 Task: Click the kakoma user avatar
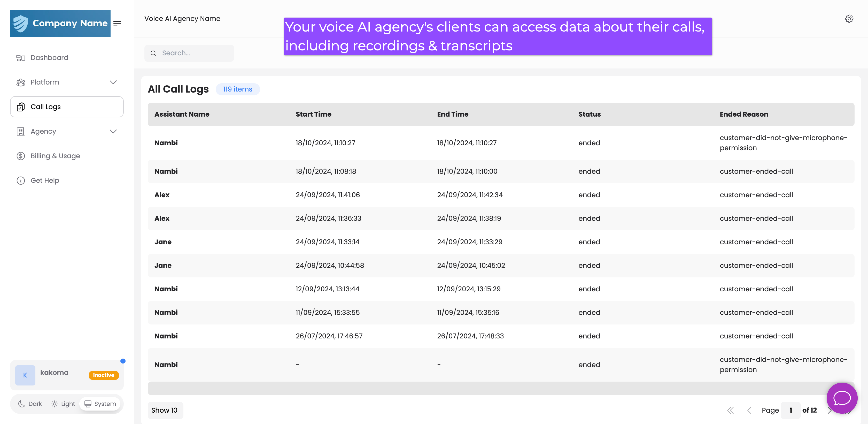pyautogui.click(x=25, y=375)
